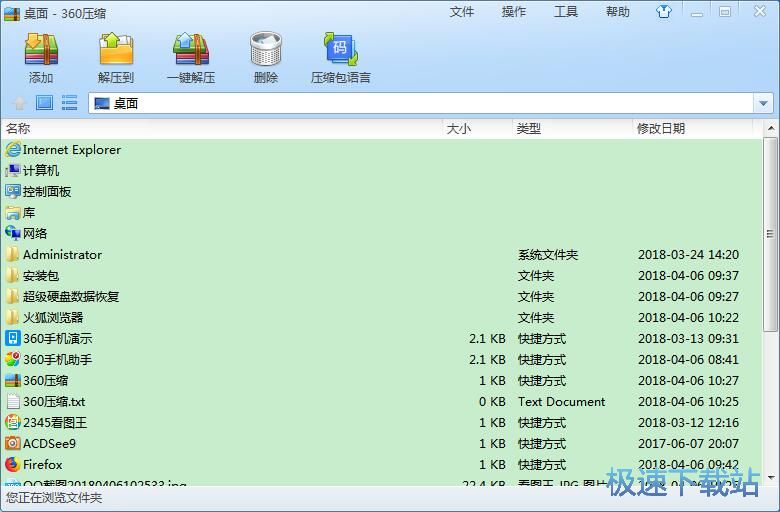Click date 2018-04-06 10:22 of 火狐浏览器
Viewport: 780px width, 512px height.
(x=688, y=317)
